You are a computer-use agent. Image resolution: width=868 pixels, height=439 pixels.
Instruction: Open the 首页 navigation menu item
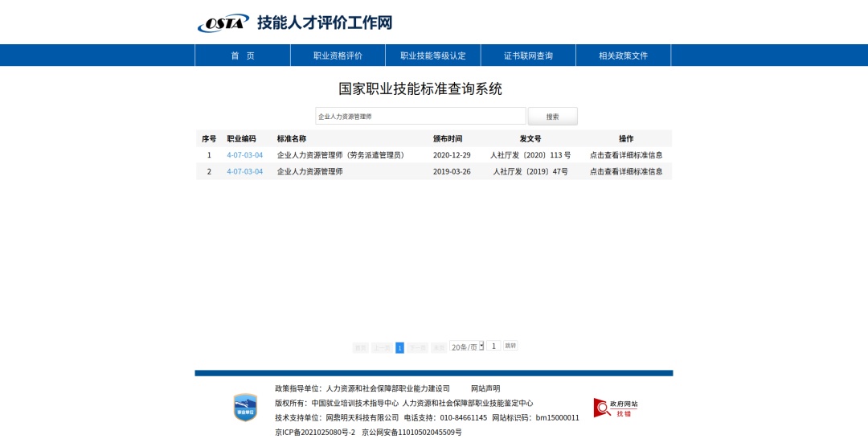242,55
